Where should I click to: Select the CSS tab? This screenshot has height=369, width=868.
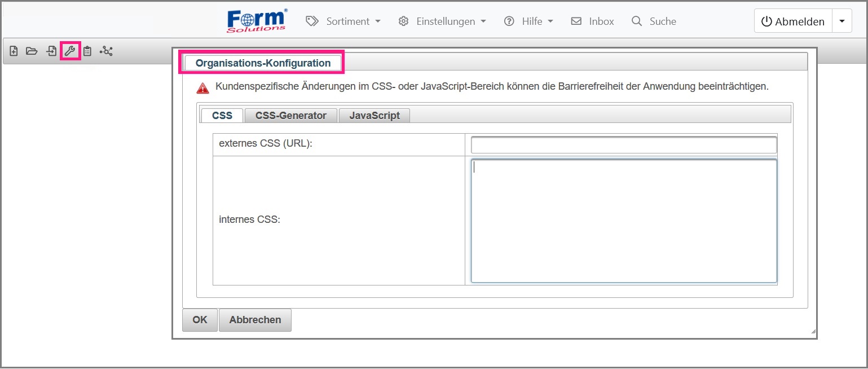point(222,116)
